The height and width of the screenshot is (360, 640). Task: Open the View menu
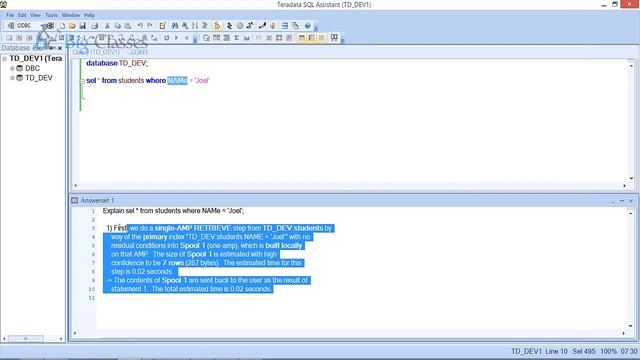[36, 15]
